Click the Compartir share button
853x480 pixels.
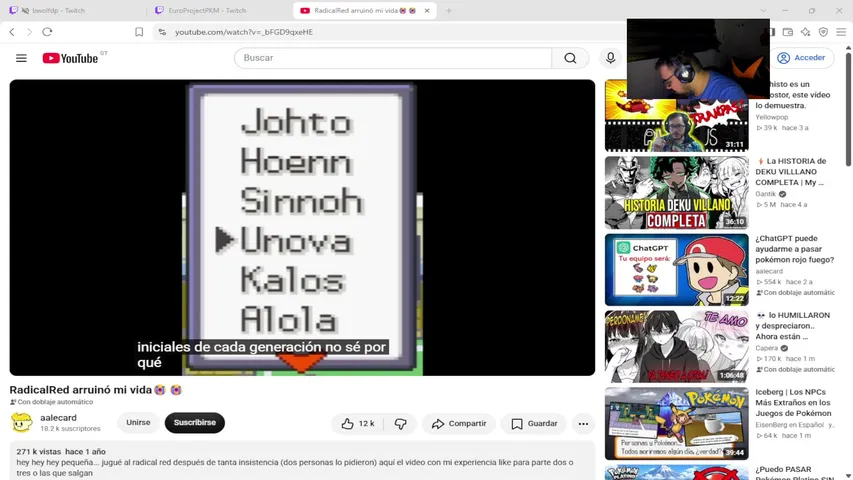coord(459,423)
